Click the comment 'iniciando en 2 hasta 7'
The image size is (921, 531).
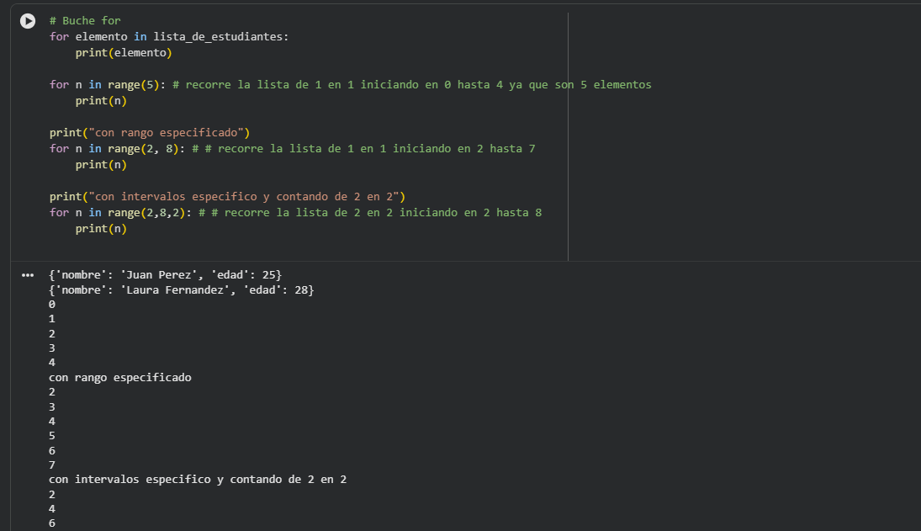pos(464,149)
